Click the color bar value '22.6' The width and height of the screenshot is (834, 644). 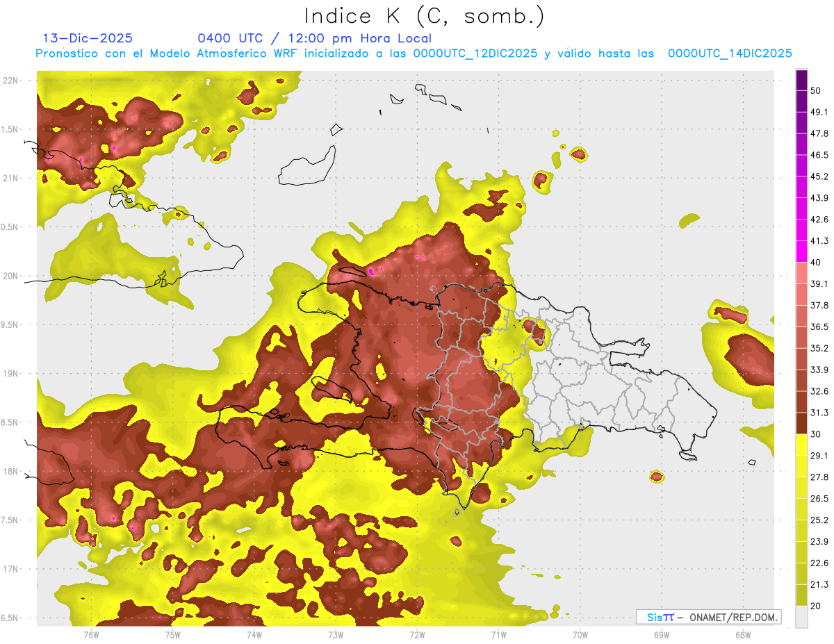click(819, 563)
